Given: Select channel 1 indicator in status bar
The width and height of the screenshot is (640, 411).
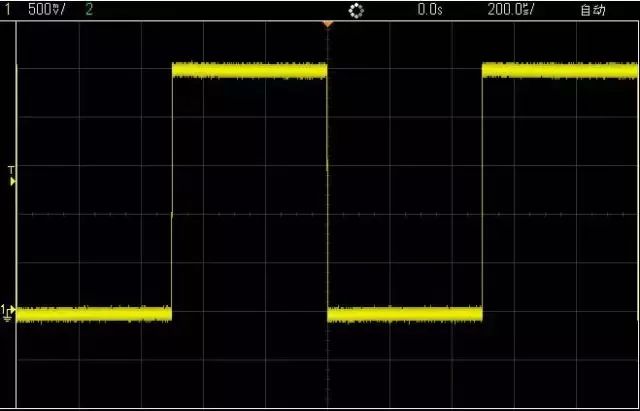Looking at the screenshot, I should 7,10.
